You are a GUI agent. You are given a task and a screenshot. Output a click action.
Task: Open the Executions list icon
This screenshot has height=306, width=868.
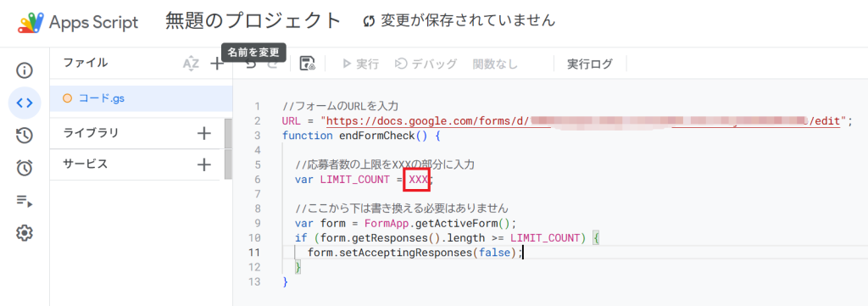(25, 202)
